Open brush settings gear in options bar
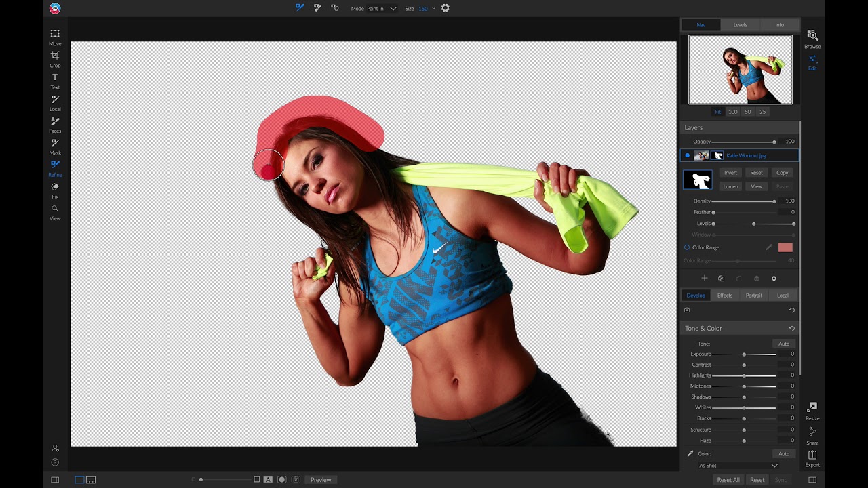 click(446, 8)
